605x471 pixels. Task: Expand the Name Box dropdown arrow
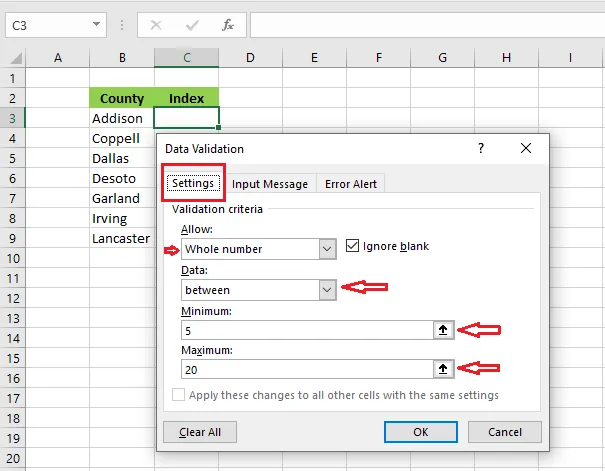(96, 25)
